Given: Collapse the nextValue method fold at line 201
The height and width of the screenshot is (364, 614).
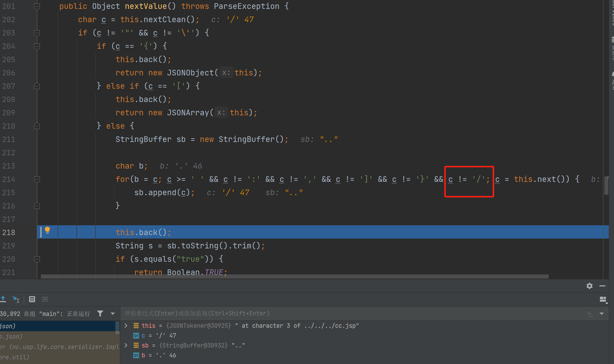Looking at the screenshot, I should [37, 6].
